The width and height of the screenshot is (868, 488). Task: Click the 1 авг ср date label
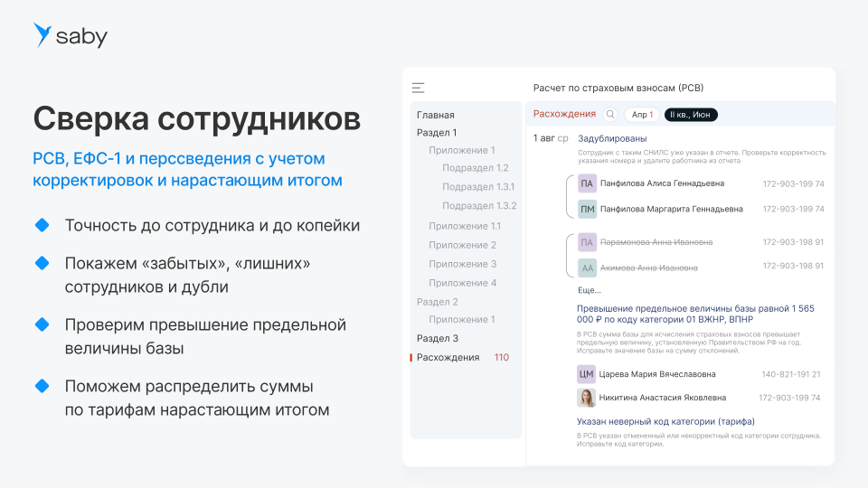(x=551, y=138)
